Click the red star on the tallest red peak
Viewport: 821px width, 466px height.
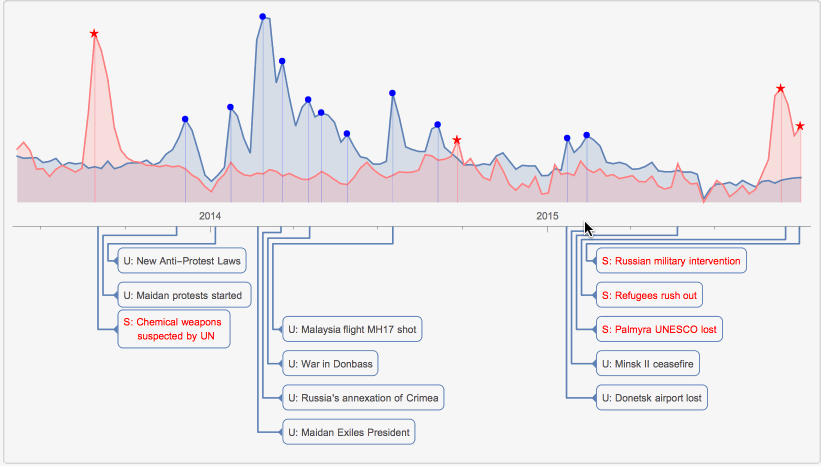(x=94, y=34)
